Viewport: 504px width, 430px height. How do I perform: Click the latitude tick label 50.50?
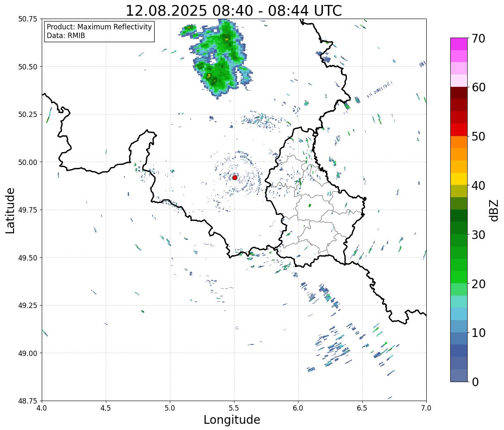27,67
